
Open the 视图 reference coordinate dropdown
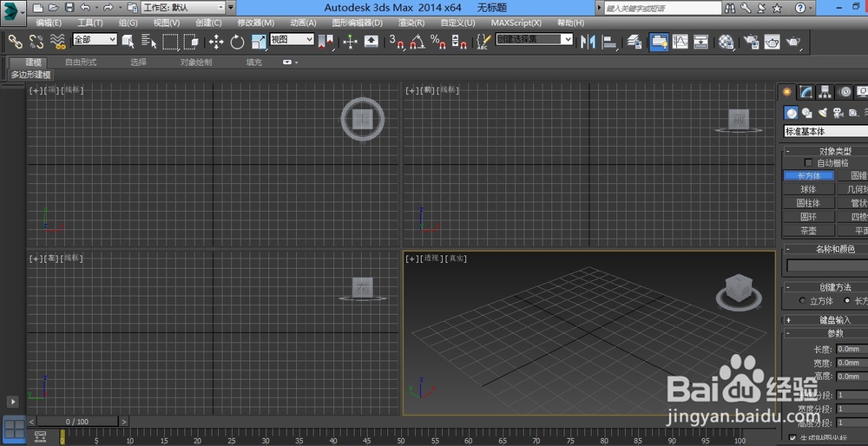pos(292,39)
